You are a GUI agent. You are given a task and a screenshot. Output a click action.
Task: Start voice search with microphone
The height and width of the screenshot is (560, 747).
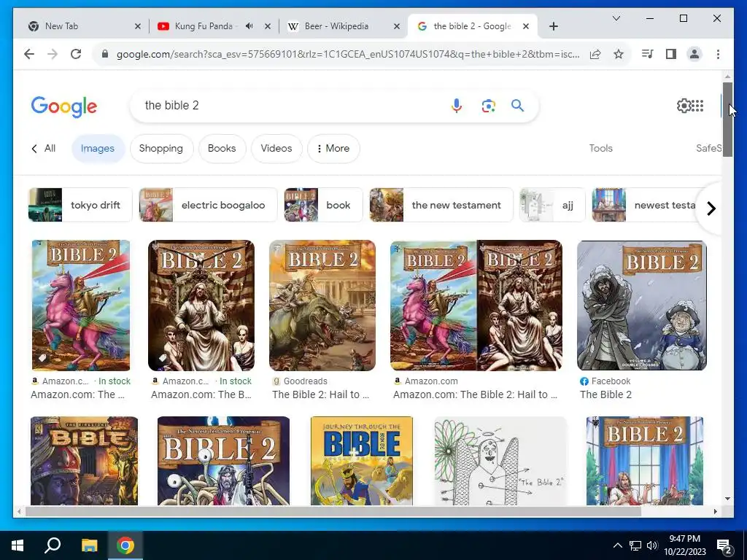(x=457, y=105)
